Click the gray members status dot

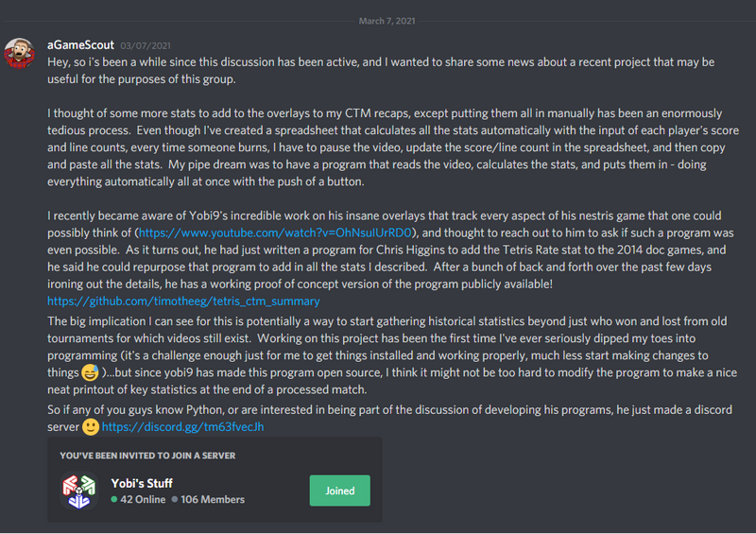point(175,499)
